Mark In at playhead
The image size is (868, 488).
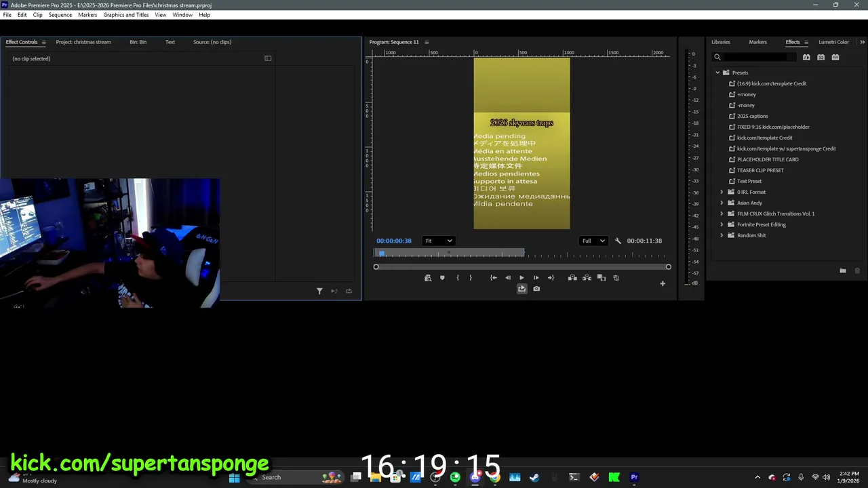458,278
